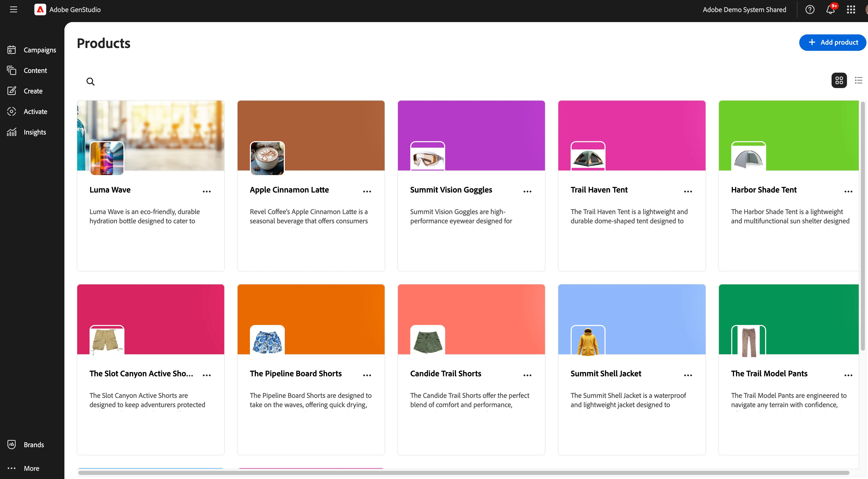The width and height of the screenshot is (868, 479).
Task: Open the Summit Vision Goggles product title
Action: pyautogui.click(x=451, y=190)
